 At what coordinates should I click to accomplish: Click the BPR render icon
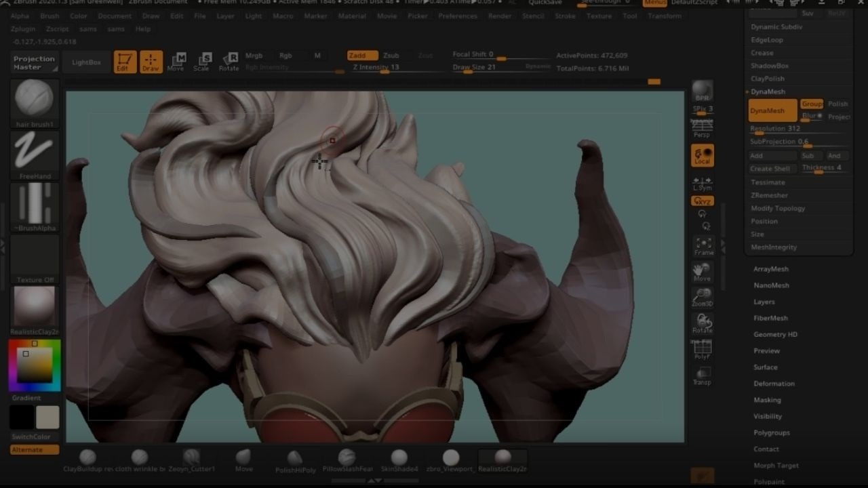(702, 91)
